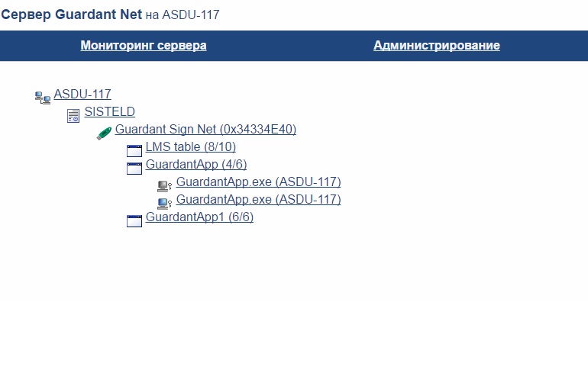Screen dimensions: 588x376
Task: Click the window icon beside LMS table
Action: pyautogui.click(x=134, y=150)
